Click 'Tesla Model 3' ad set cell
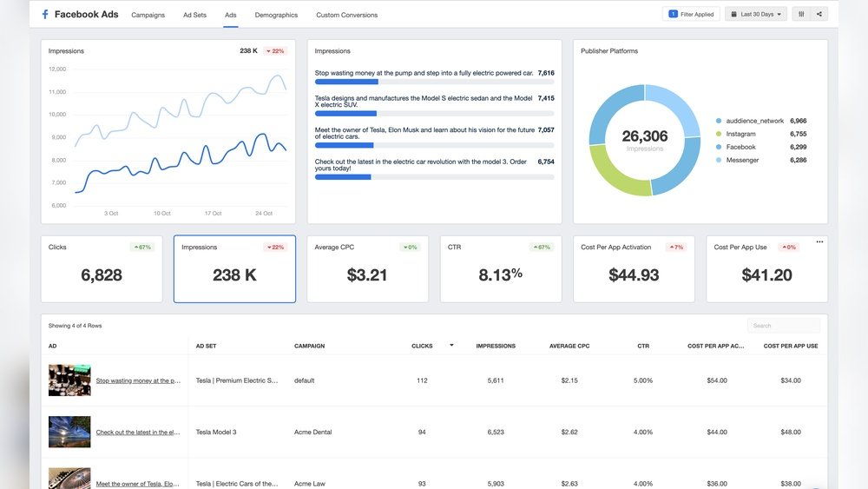Viewport: 868px width, 489px height. point(216,432)
